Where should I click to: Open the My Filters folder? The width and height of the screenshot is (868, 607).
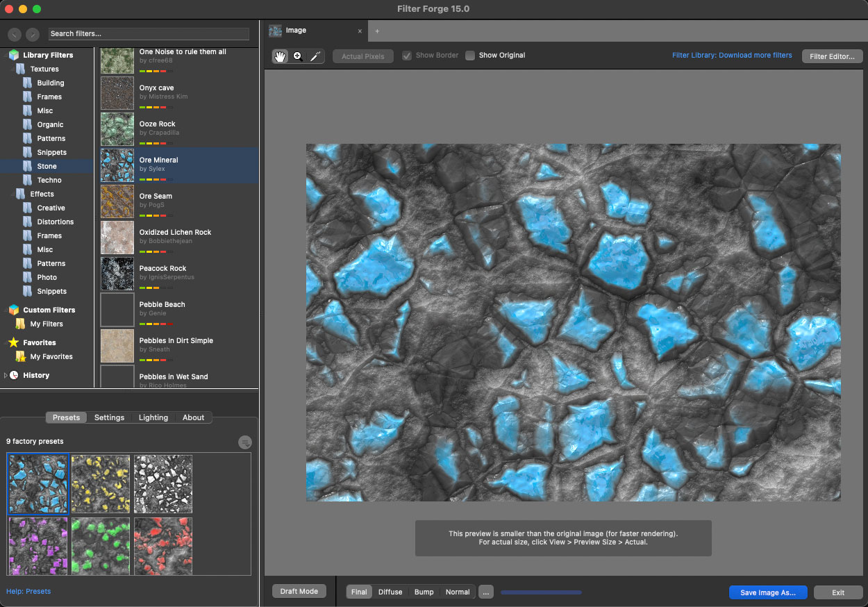[x=47, y=324]
